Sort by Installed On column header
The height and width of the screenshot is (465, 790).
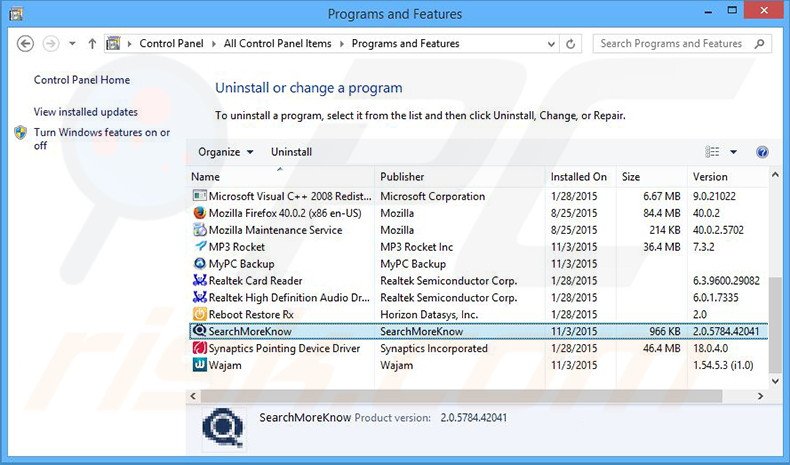click(580, 177)
